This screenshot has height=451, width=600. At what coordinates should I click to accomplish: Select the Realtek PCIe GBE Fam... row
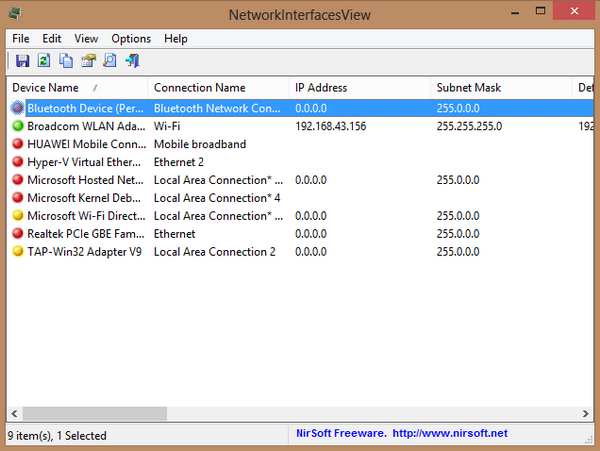pyautogui.click(x=300, y=233)
